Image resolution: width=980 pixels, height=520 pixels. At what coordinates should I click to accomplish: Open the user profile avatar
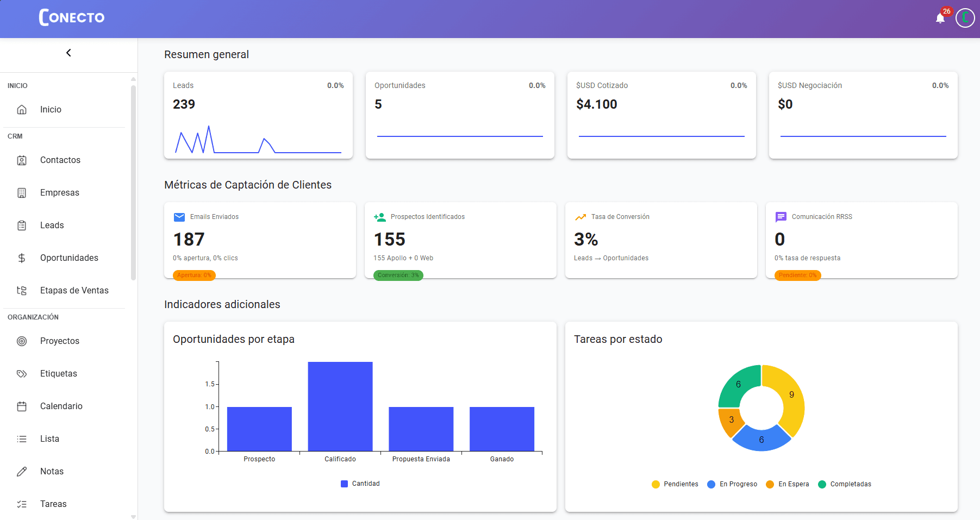coord(965,18)
